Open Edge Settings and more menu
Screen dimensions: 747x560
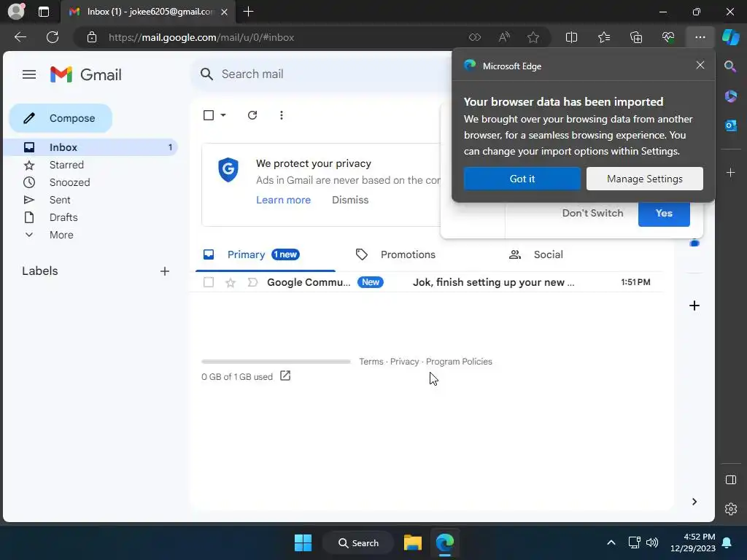point(700,37)
